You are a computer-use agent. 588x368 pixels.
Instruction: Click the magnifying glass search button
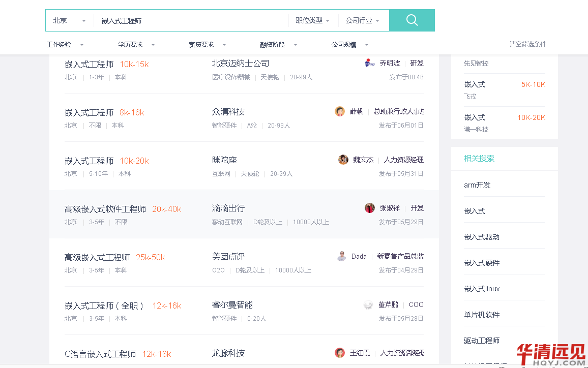411,20
